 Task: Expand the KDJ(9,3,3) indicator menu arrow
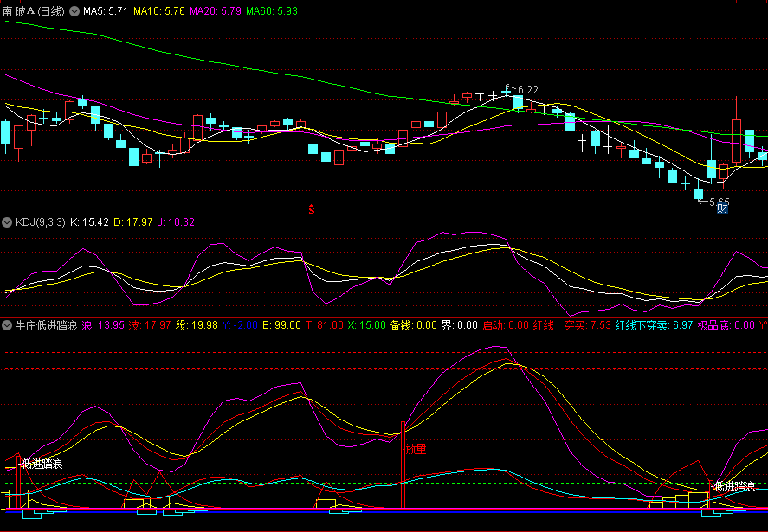point(7,222)
